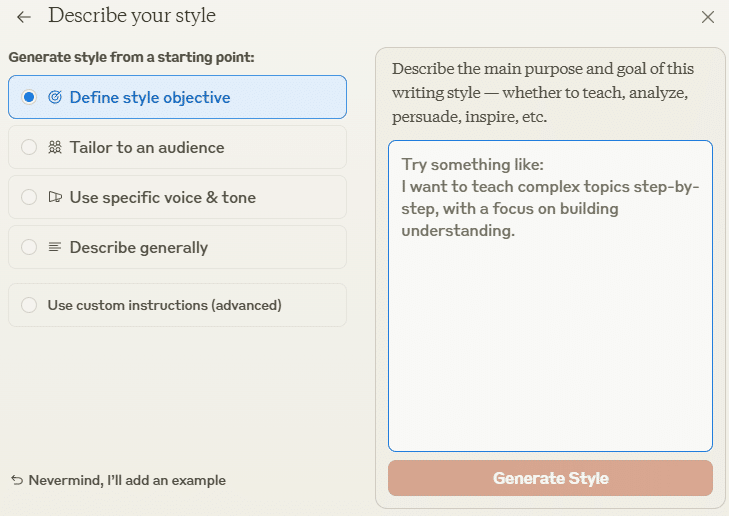Choose the Describe generally label
The width and height of the screenshot is (729, 516).
point(139,248)
